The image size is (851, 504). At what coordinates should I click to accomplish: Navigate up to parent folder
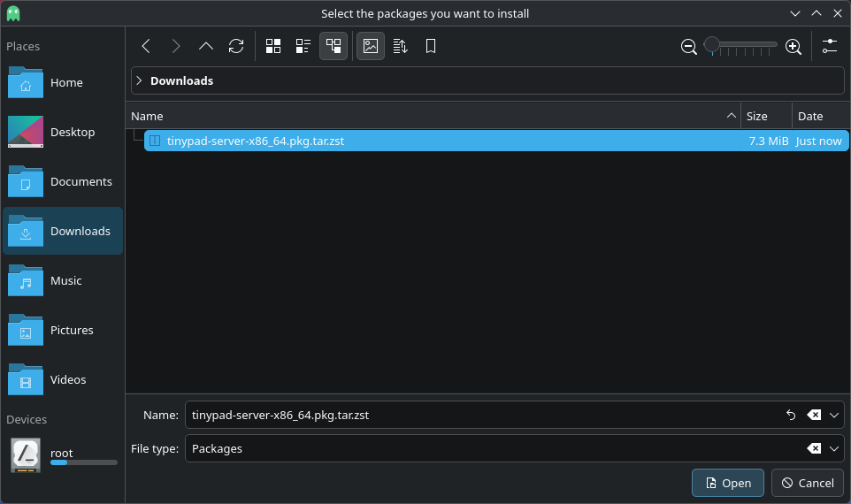[x=206, y=46]
